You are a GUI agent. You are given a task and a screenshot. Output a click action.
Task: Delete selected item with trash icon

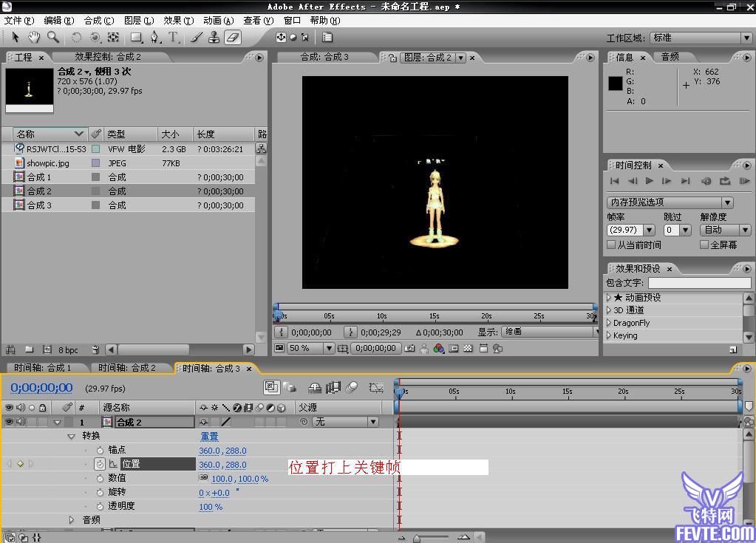click(x=95, y=349)
